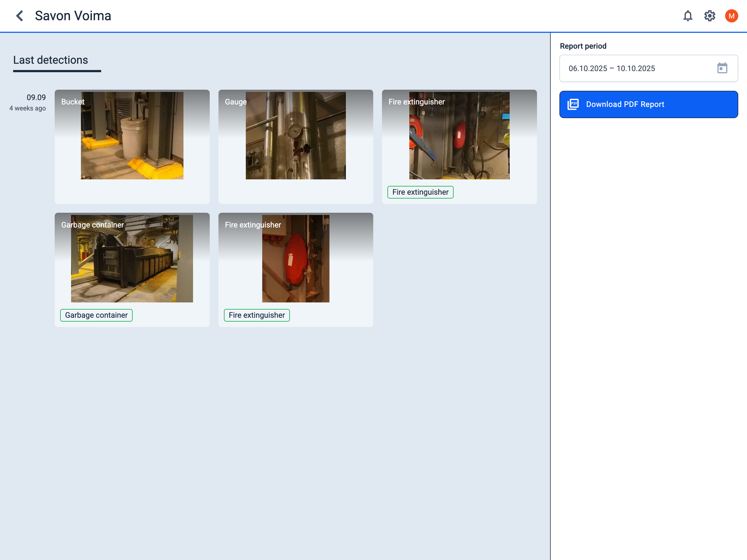Open the calendar date picker icon
The width and height of the screenshot is (747, 560).
(722, 68)
